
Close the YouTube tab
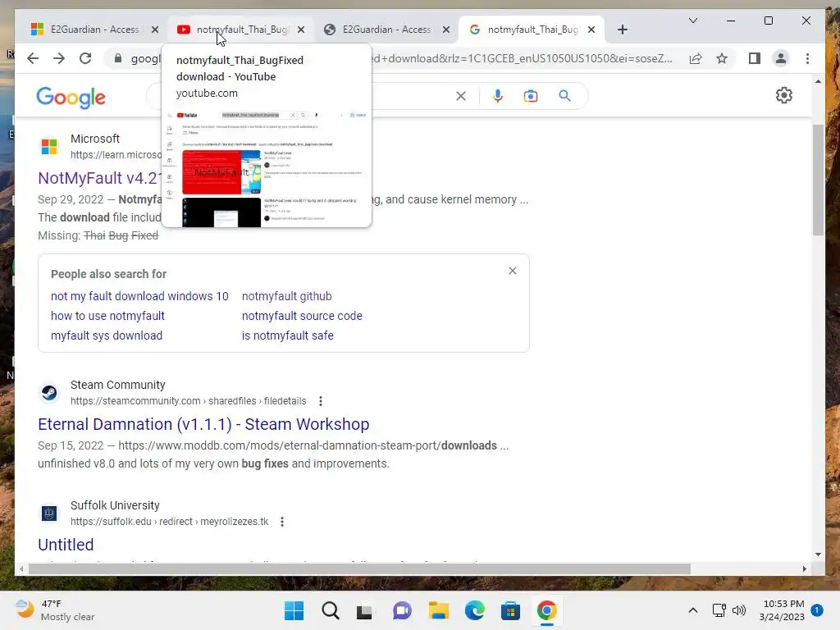pyautogui.click(x=301, y=30)
